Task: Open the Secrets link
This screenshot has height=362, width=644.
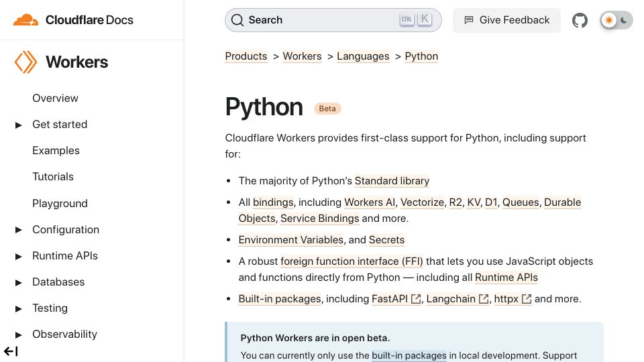Action: click(x=386, y=240)
